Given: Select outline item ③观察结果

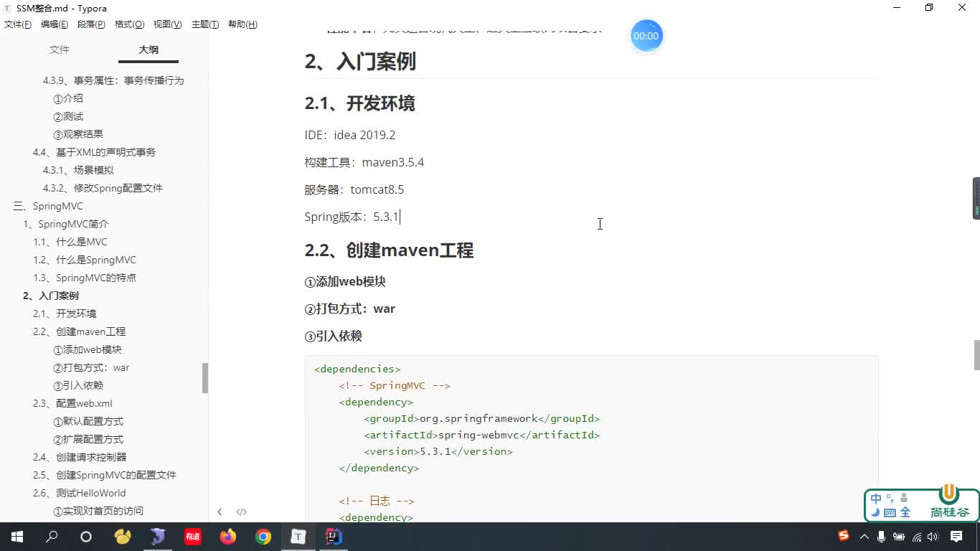Looking at the screenshot, I should pyautogui.click(x=78, y=134).
